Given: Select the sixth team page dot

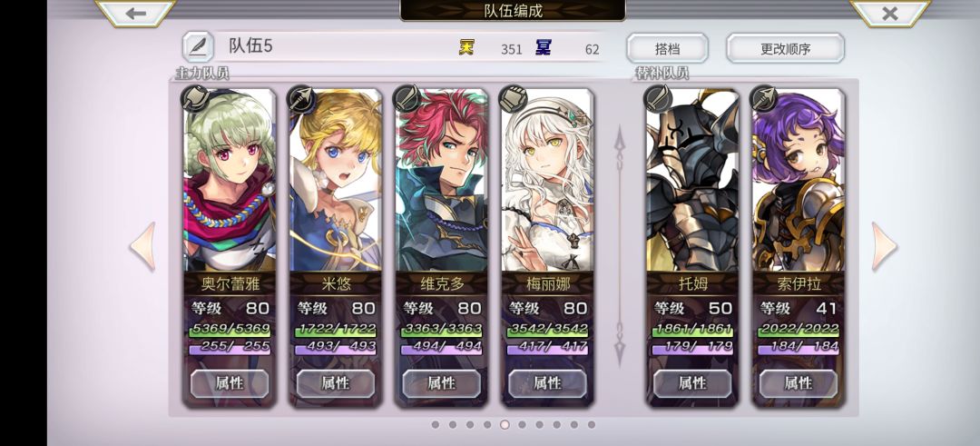Looking at the screenshot, I should [x=522, y=425].
